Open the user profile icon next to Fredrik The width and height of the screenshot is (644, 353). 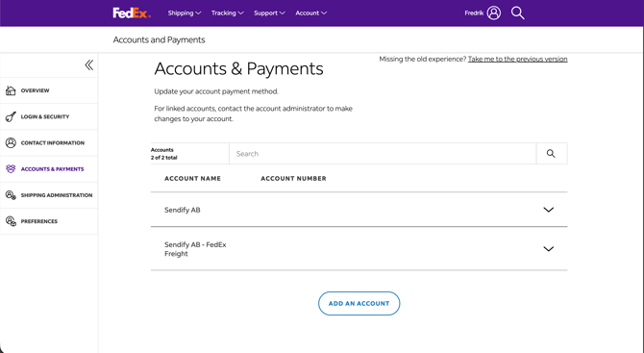pos(494,13)
